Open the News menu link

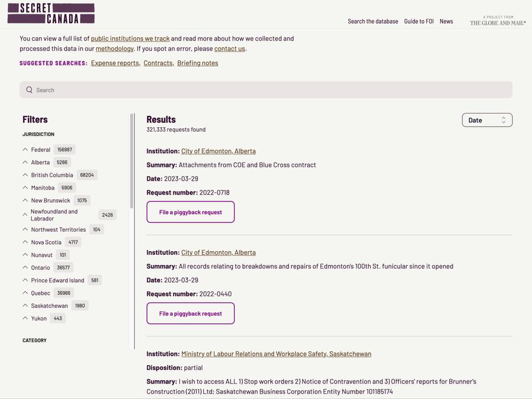(x=446, y=21)
